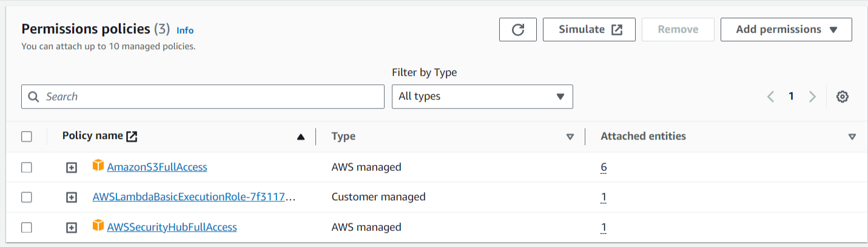Go to next page arrow
Image resolution: width=868 pixels, height=247 pixels.
(x=812, y=96)
